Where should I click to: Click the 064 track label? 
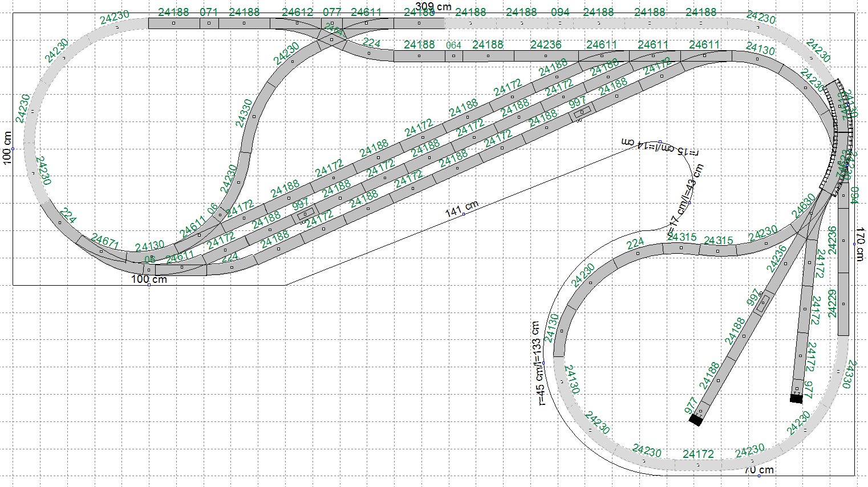click(453, 45)
